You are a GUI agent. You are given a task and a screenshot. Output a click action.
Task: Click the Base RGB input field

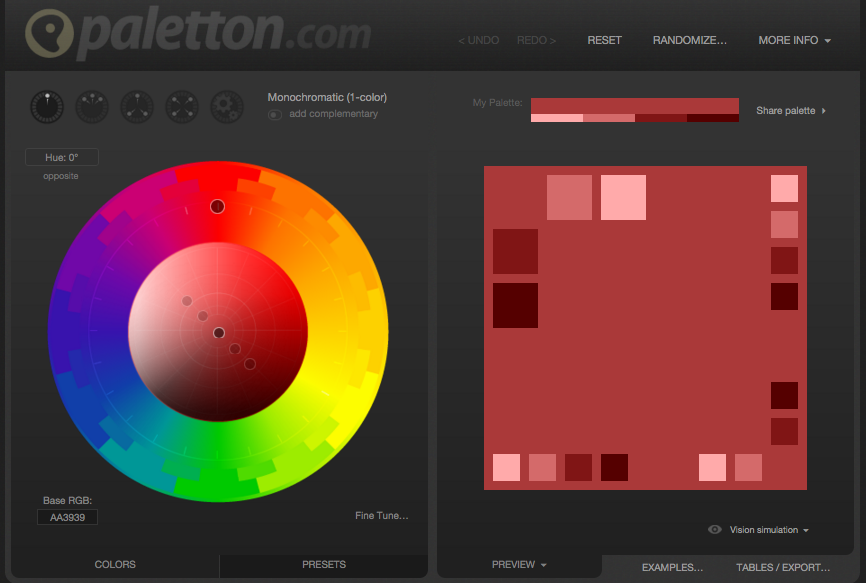point(66,517)
